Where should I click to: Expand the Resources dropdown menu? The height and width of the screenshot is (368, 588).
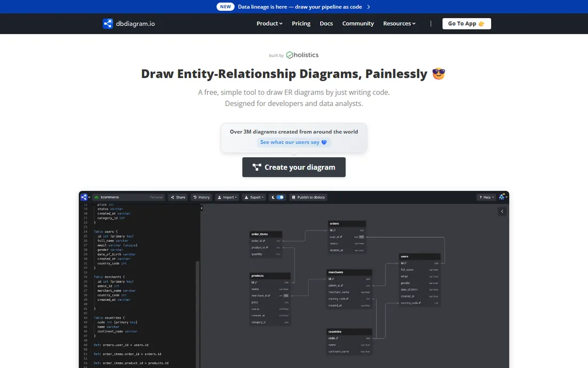coord(399,24)
